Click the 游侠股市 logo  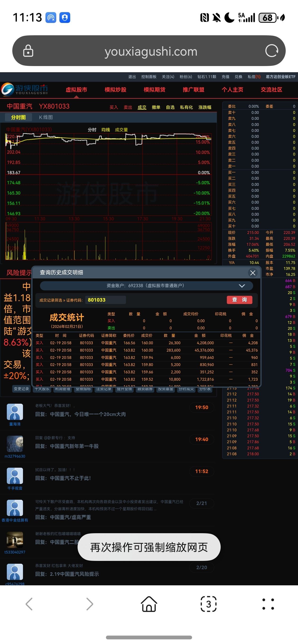pos(25,89)
